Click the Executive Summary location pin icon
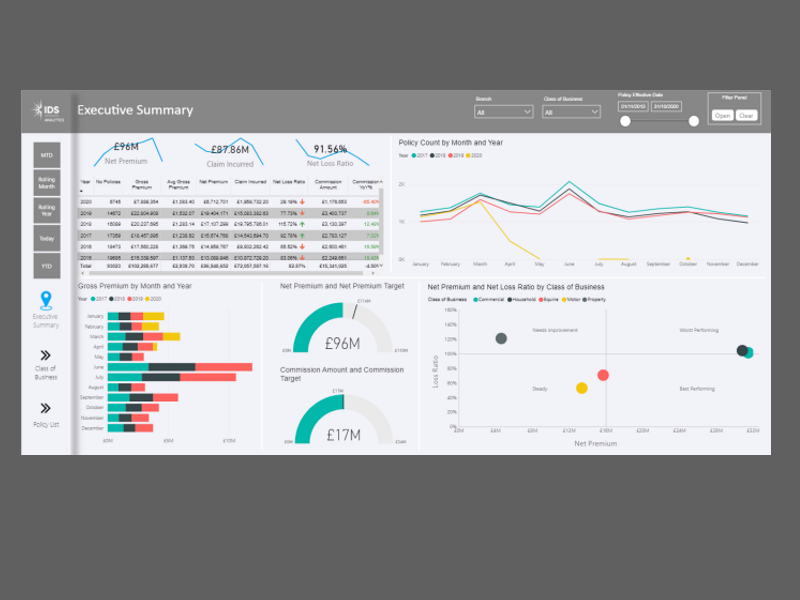 (46, 300)
